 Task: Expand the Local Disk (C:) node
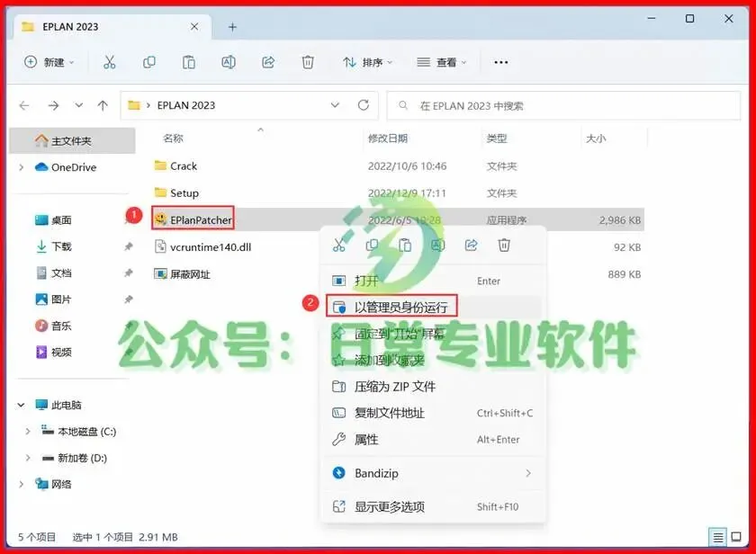pos(28,432)
